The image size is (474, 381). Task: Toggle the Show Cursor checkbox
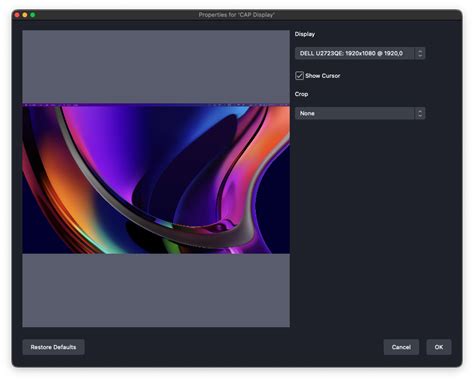click(299, 76)
